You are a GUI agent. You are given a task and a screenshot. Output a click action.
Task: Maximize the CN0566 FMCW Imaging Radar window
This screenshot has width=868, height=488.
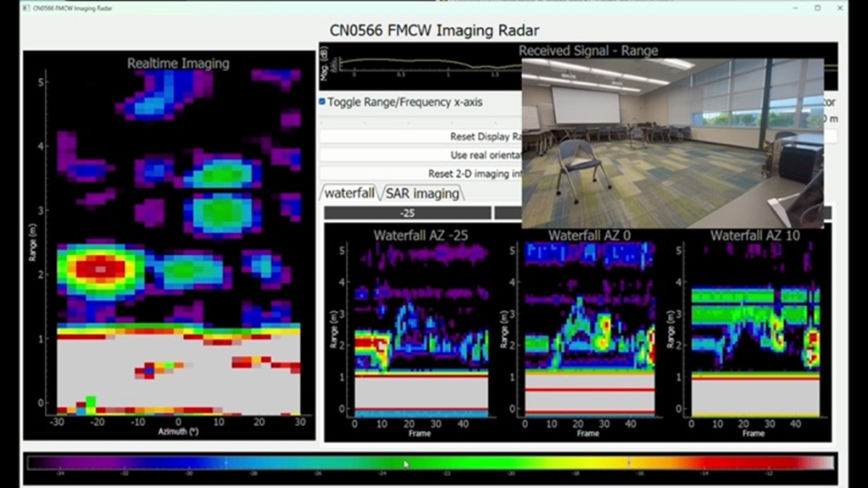818,8
